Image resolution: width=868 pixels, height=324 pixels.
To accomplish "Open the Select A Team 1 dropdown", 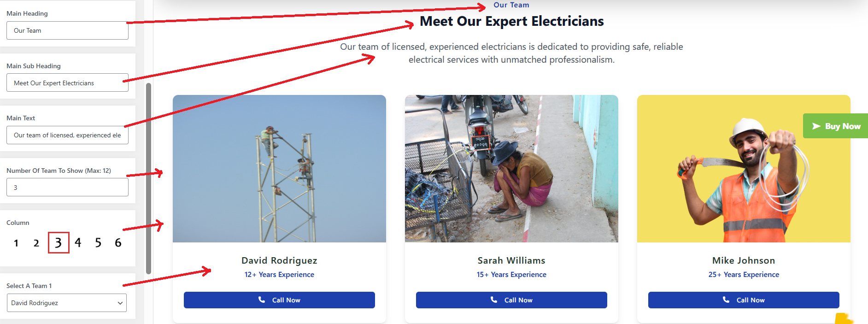I will 67,303.
